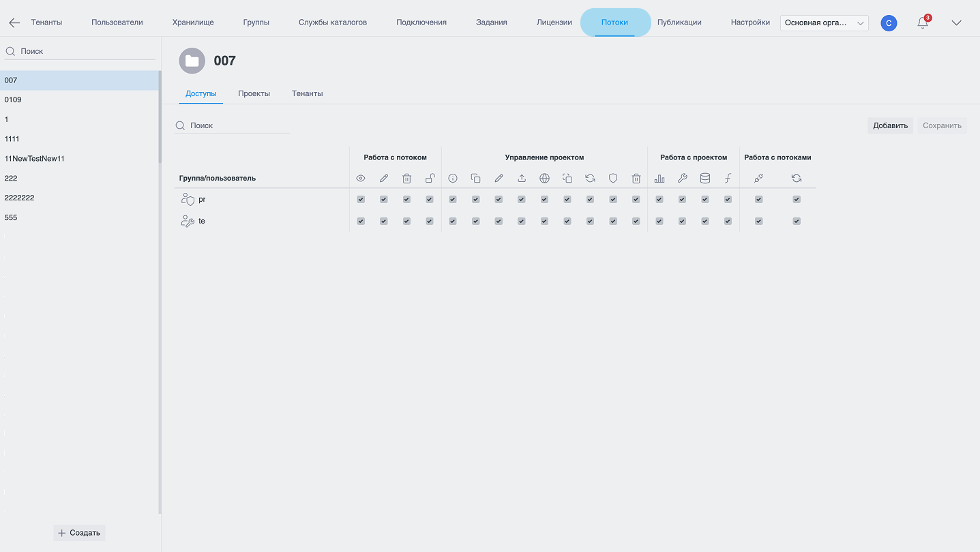Click the globe column icon
Image resolution: width=980 pixels, height=552 pixels.
pos(544,179)
